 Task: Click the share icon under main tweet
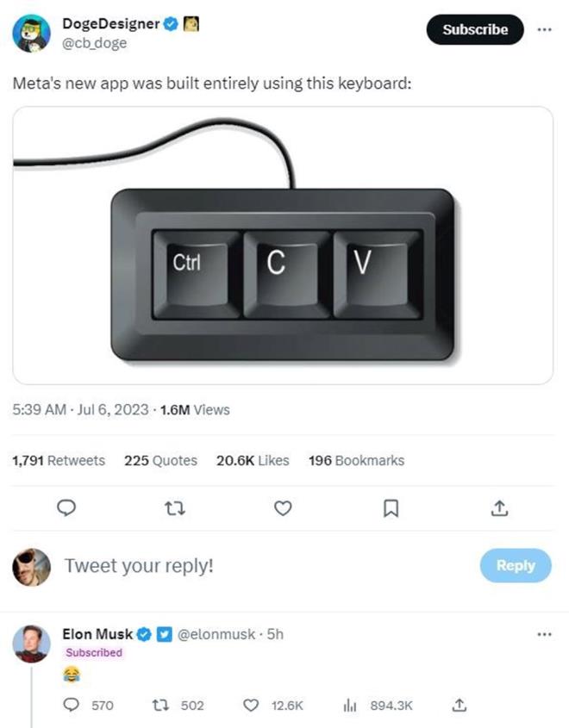click(497, 509)
